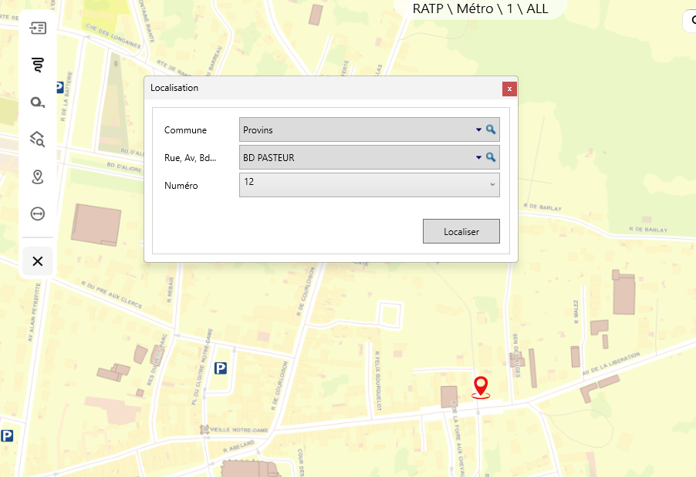Click the parcel search icon in sidebar
Viewport: 696px width, 477px height.
click(38, 139)
